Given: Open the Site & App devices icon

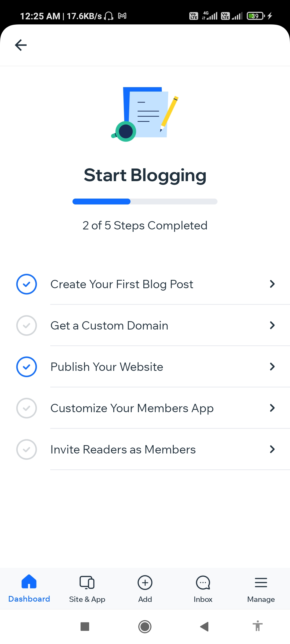Looking at the screenshot, I should click(x=87, y=582).
